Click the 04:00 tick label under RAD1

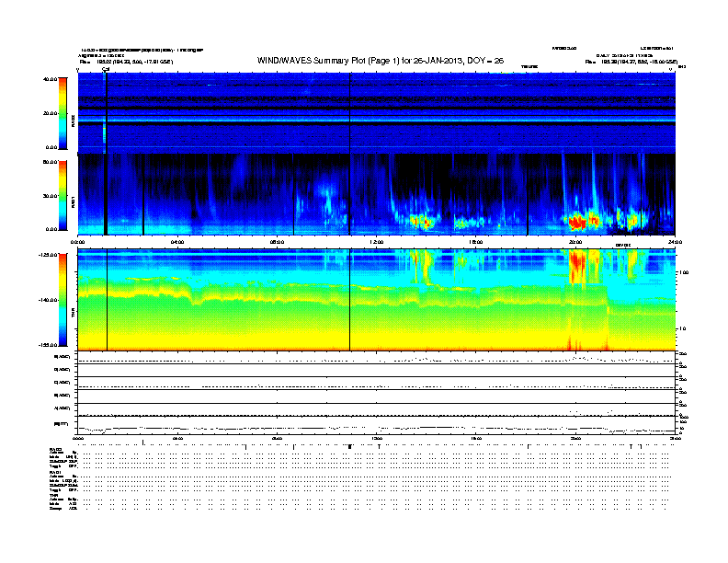[x=177, y=242]
